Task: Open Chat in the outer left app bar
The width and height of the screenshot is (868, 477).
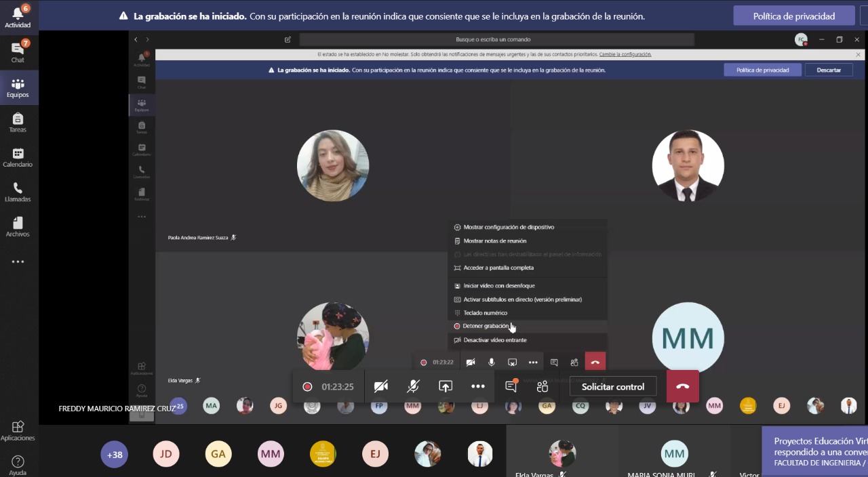Action: click(x=18, y=52)
